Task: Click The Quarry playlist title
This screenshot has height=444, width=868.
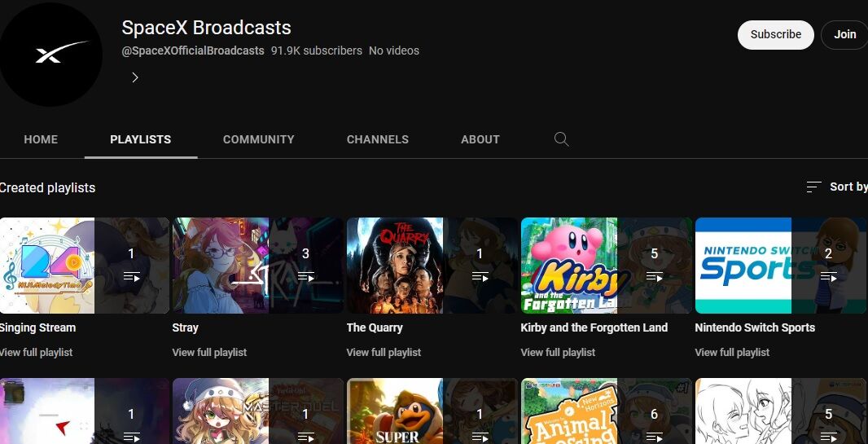Action: coord(375,328)
